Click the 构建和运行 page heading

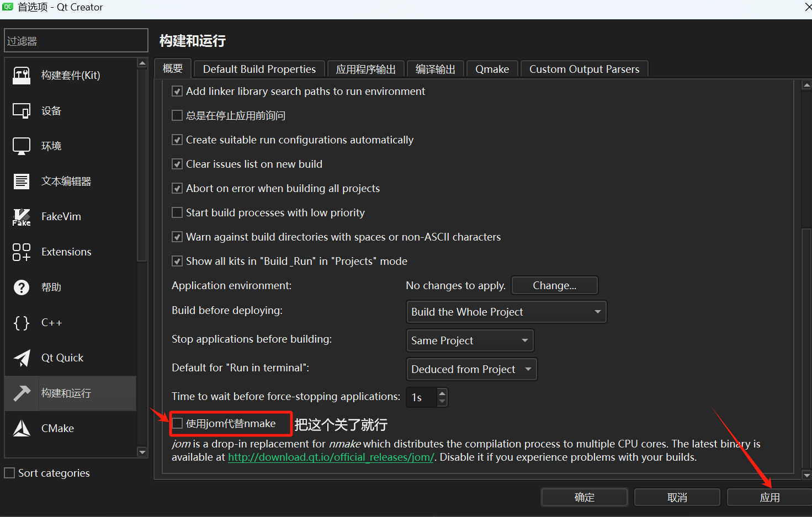click(193, 41)
